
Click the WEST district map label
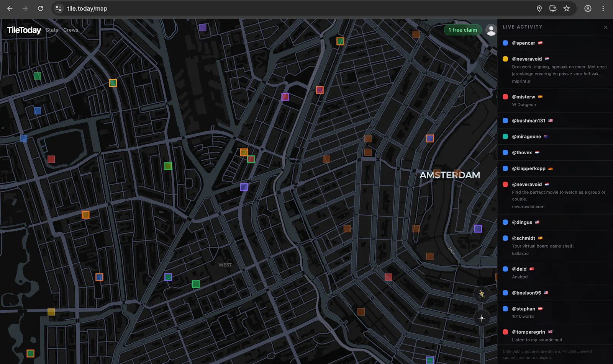click(225, 265)
